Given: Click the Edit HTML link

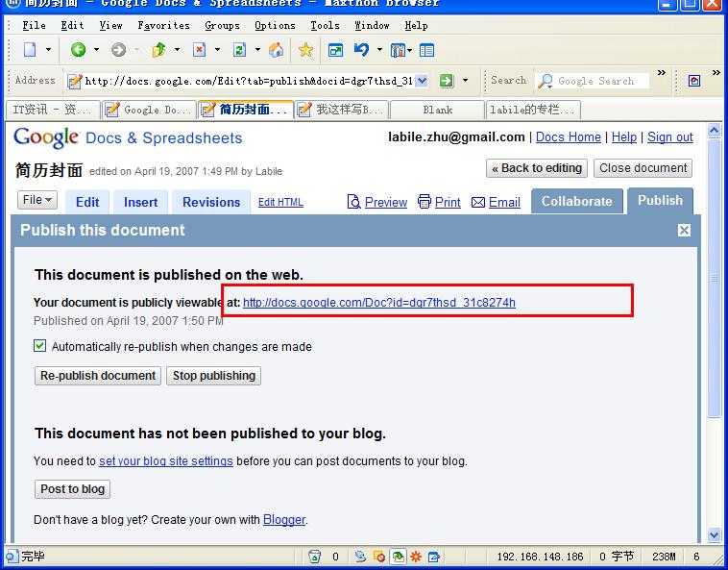Looking at the screenshot, I should pyautogui.click(x=280, y=202).
